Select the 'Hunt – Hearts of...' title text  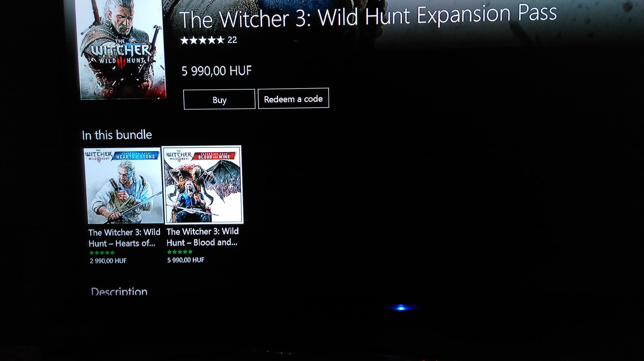tap(122, 243)
